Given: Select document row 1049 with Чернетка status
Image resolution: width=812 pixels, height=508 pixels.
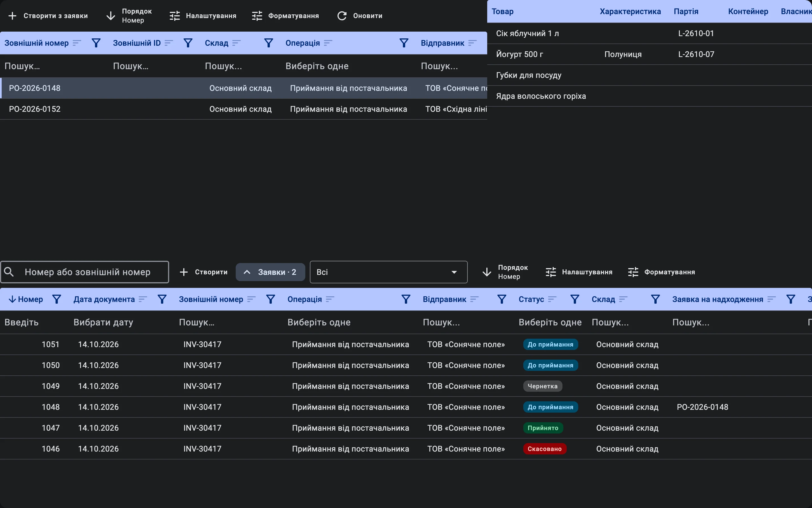Looking at the screenshot, I should click(x=406, y=386).
